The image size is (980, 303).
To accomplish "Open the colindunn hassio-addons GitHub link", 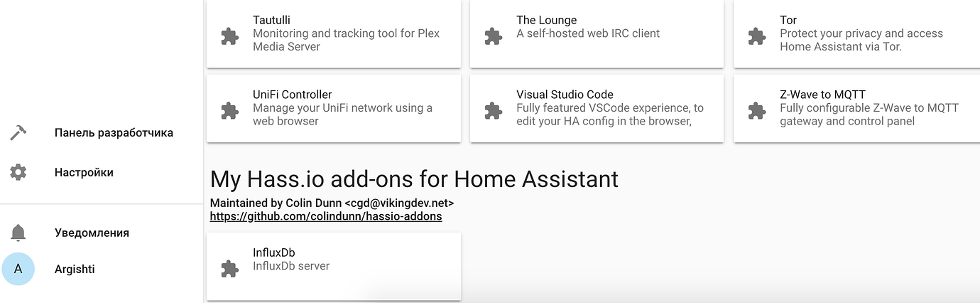I will point(326,216).
